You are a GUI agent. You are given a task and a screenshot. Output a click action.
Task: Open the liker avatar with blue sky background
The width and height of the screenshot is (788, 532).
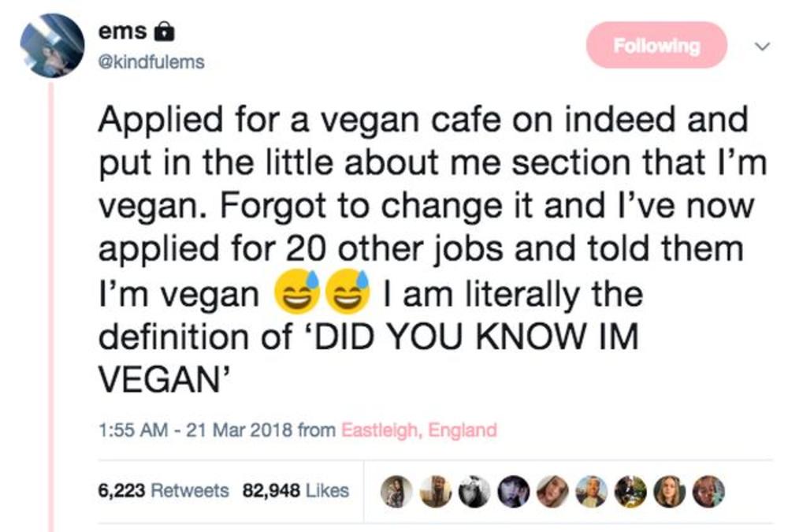[x=590, y=491]
